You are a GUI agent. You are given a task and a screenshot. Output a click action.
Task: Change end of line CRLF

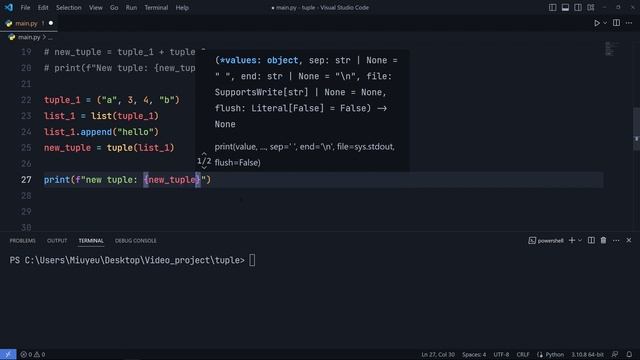coord(523,354)
